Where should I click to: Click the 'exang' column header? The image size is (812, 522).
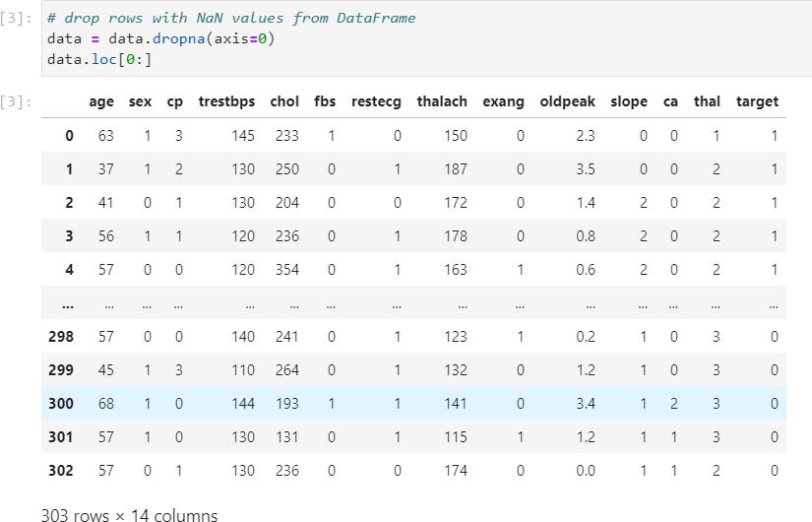point(503,101)
